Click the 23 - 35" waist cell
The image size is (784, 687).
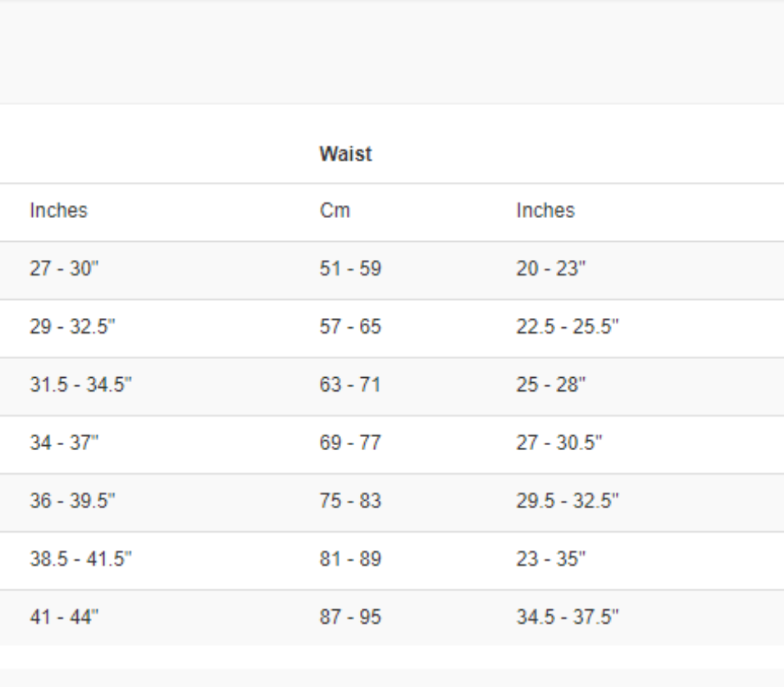click(x=549, y=560)
